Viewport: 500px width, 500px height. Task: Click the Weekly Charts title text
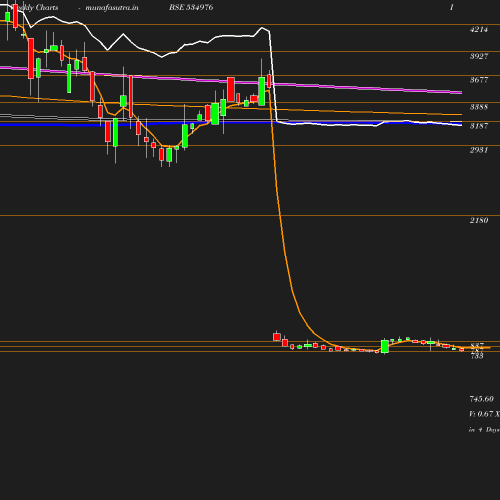(35, 7)
